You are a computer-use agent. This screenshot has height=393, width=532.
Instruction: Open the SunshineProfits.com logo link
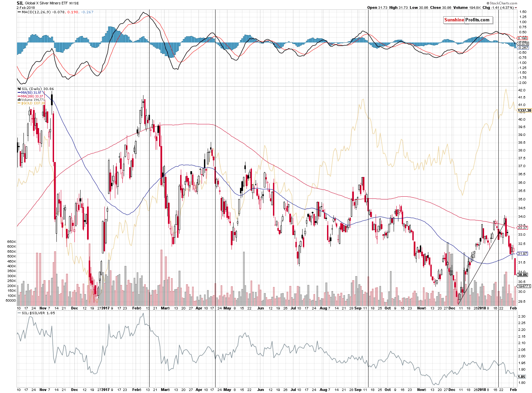click(467, 20)
